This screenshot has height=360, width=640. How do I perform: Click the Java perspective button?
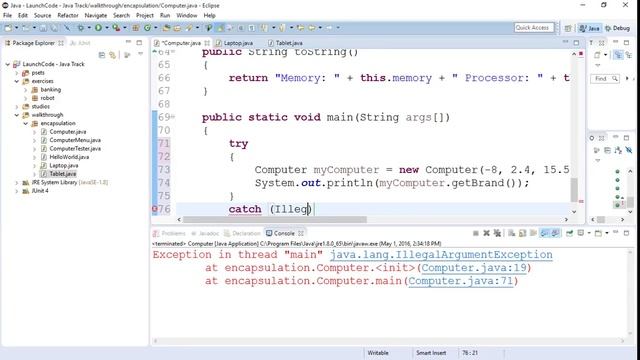pos(589,28)
